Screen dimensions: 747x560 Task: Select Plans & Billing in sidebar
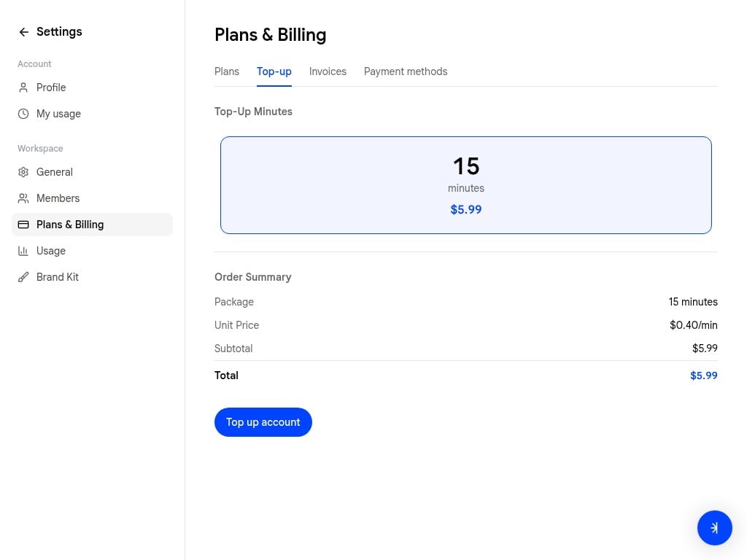[92, 225]
